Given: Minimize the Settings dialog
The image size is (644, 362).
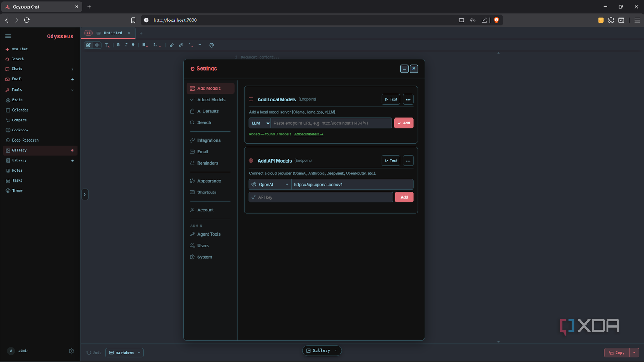Looking at the screenshot, I should (404, 69).
